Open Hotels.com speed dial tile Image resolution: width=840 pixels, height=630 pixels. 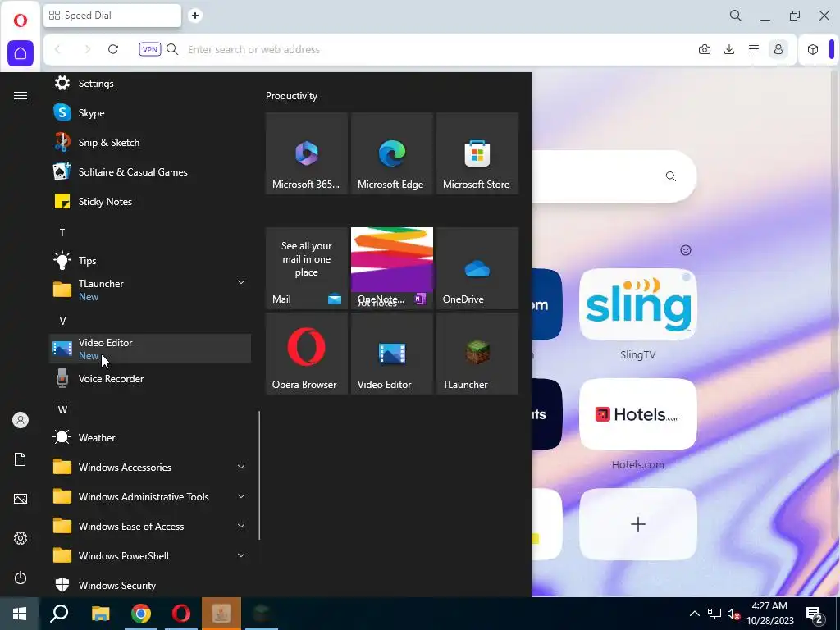point(638,414)
